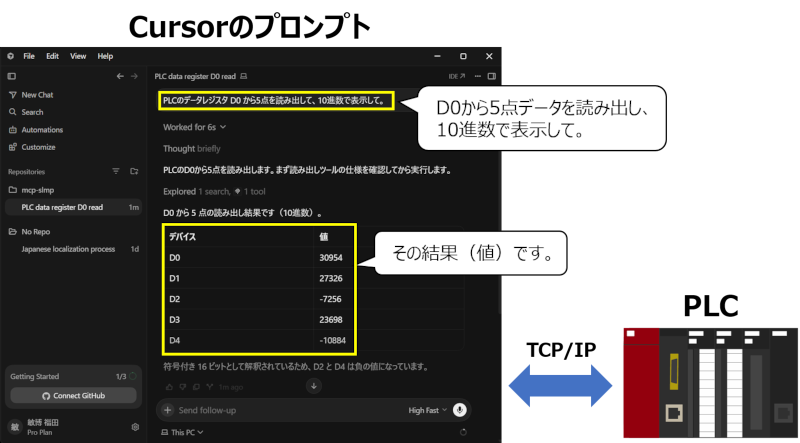Click Connect GitHub button
The image size is (800, 443).
pos(73,396)
